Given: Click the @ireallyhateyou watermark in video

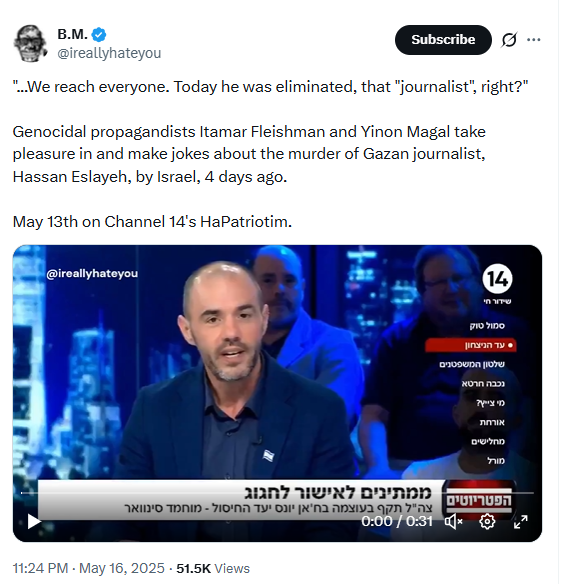Looking at the screenshot, I should pyautogui.click(x=92, y=273).
